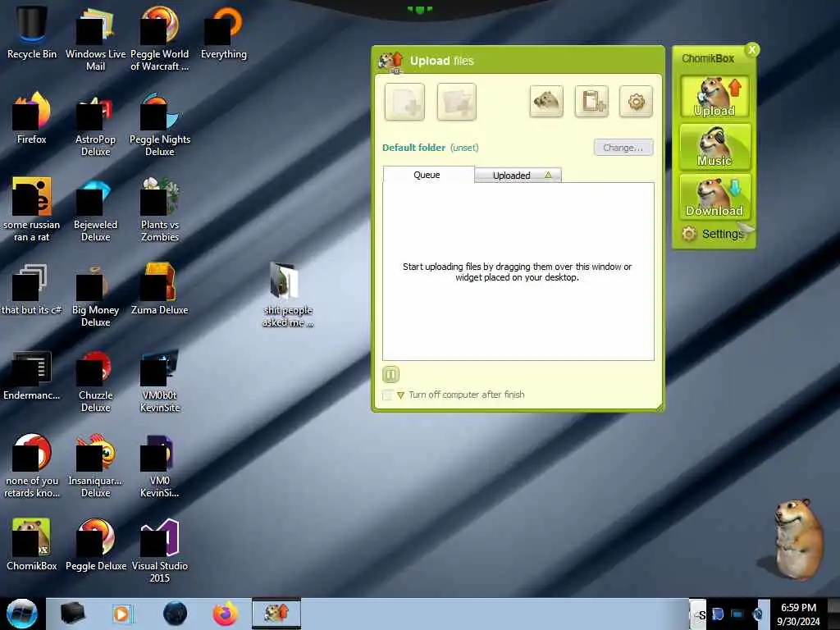Click the add folder button in Upload files

[x=456, y=102]
